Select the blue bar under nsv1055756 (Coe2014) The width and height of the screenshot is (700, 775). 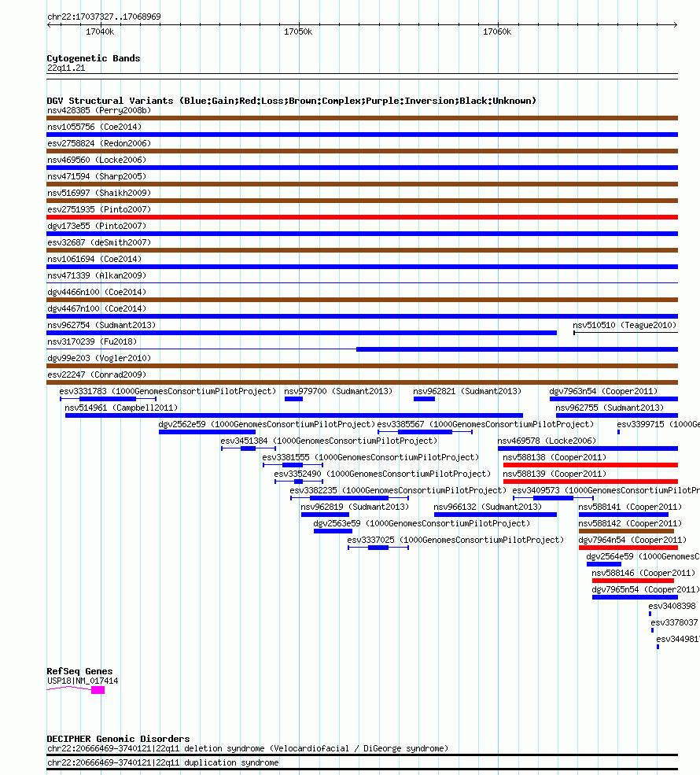coord(362,135)
